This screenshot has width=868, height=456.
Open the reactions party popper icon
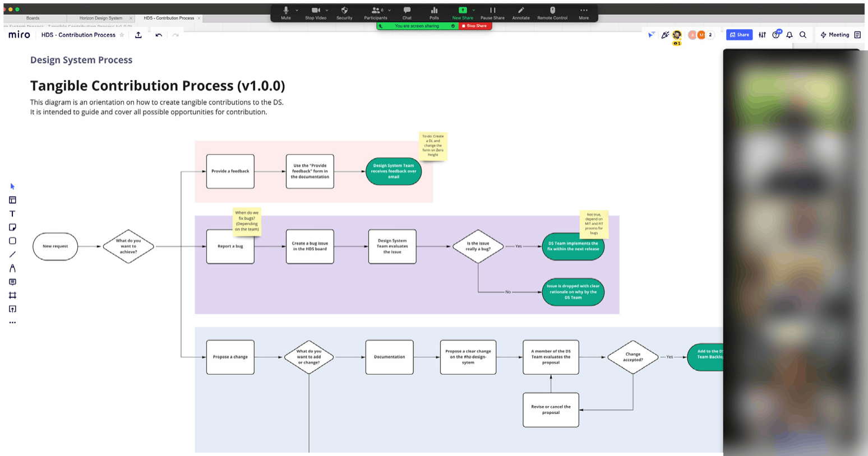click(x=665, y=35)
